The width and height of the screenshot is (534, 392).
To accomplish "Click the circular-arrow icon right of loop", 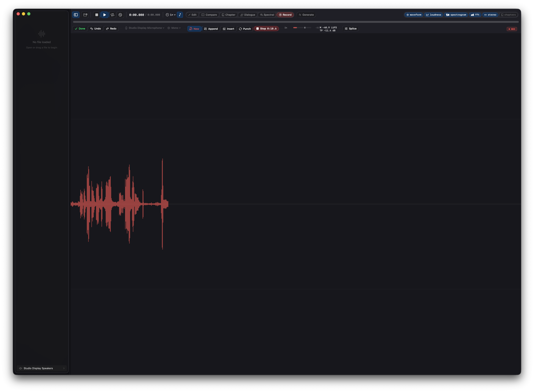I will [120, 15].
